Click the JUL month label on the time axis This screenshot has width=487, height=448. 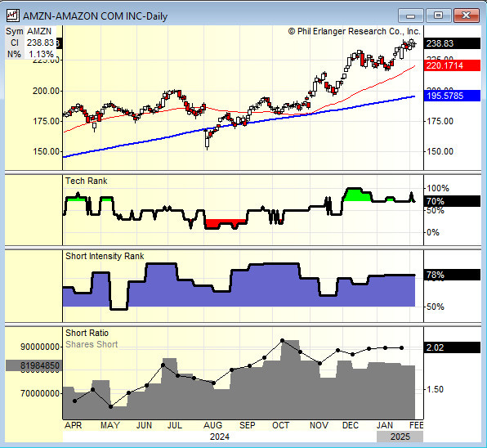tap(175, 425)
